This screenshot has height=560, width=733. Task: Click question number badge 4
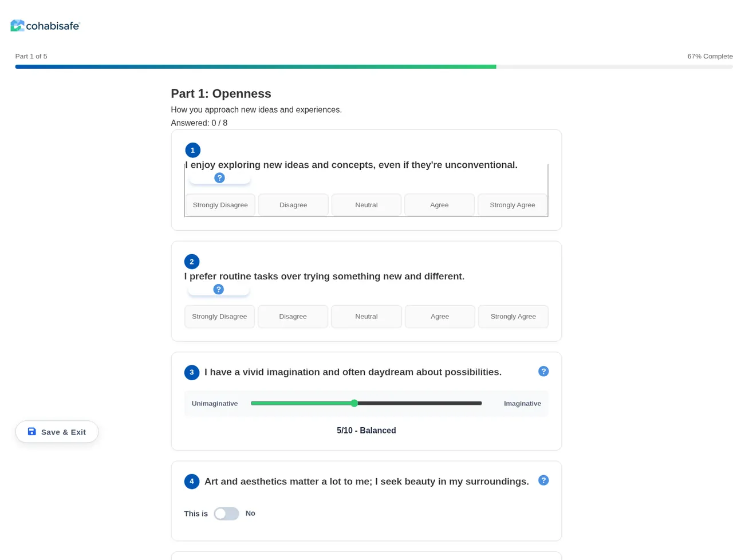192,482
